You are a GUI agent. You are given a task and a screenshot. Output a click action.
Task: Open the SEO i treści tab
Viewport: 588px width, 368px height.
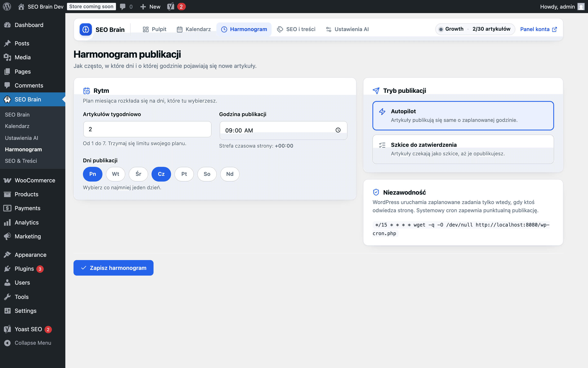coord(296,29)
